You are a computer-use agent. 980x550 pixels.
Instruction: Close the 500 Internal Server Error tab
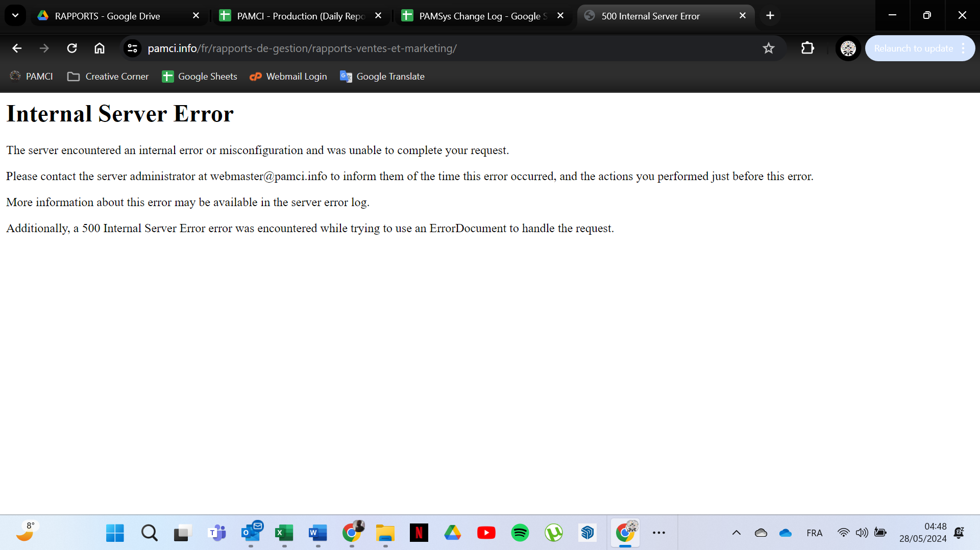pos(743,16)
